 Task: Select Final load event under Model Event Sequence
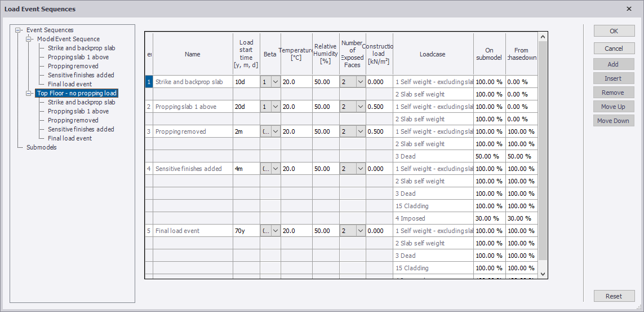(69, 84)
